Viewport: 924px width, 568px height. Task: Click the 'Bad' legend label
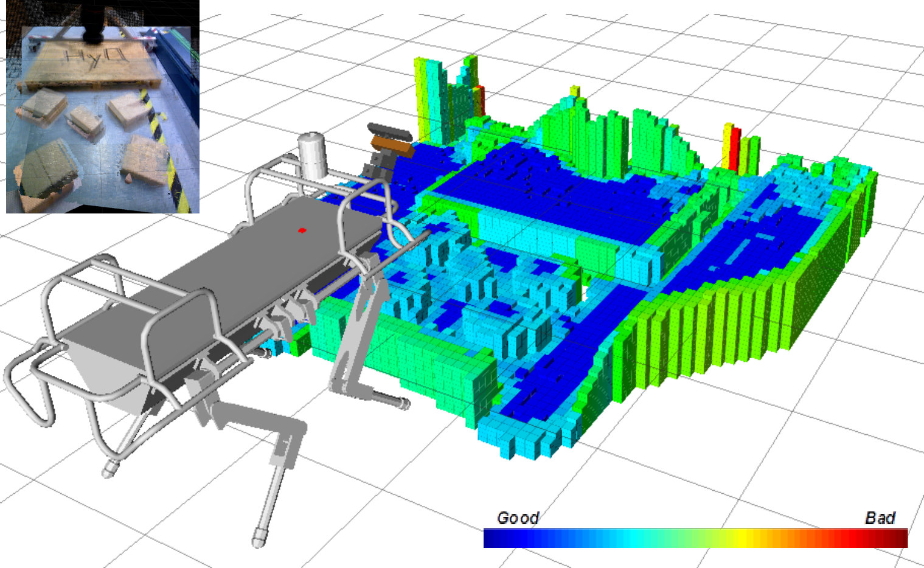[x=880, y=518]
